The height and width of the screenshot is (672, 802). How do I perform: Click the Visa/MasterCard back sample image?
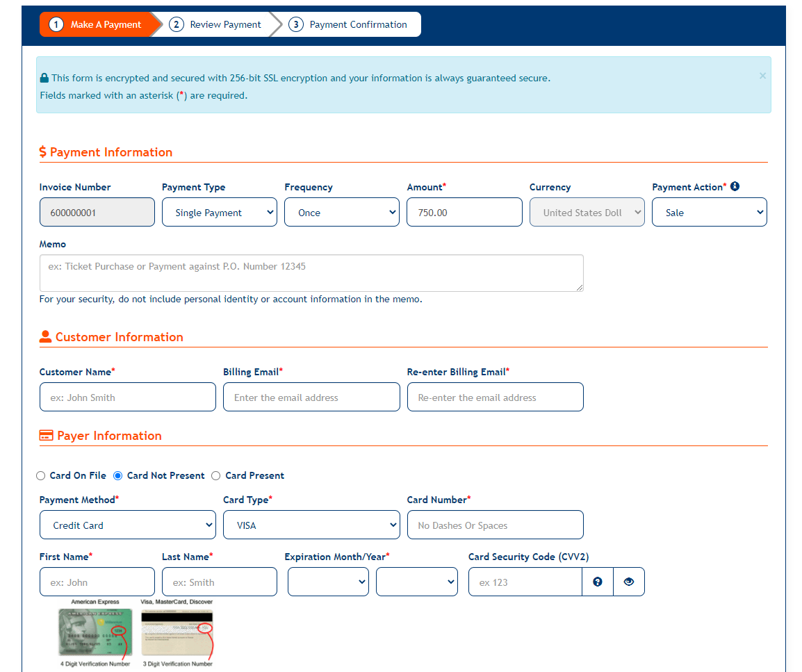tap(177, 632)
